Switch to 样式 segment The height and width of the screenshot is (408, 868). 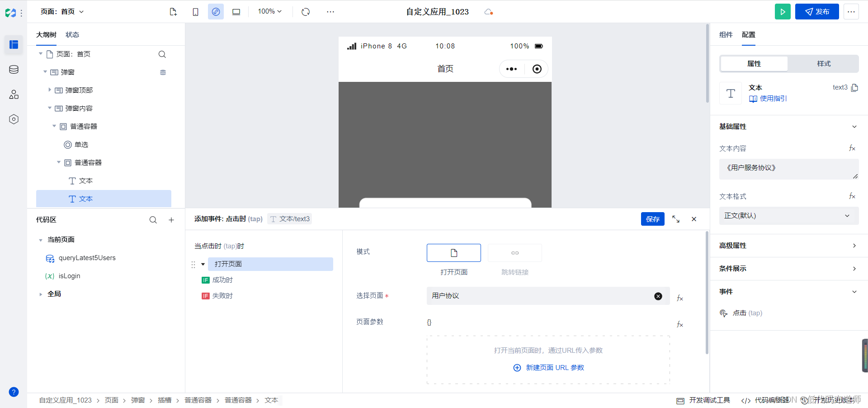(x=824, y=64)
